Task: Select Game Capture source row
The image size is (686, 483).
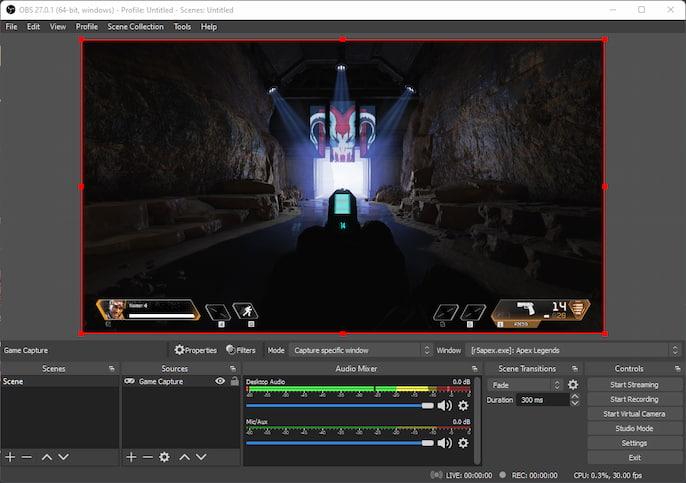Action: click(181, 381)
